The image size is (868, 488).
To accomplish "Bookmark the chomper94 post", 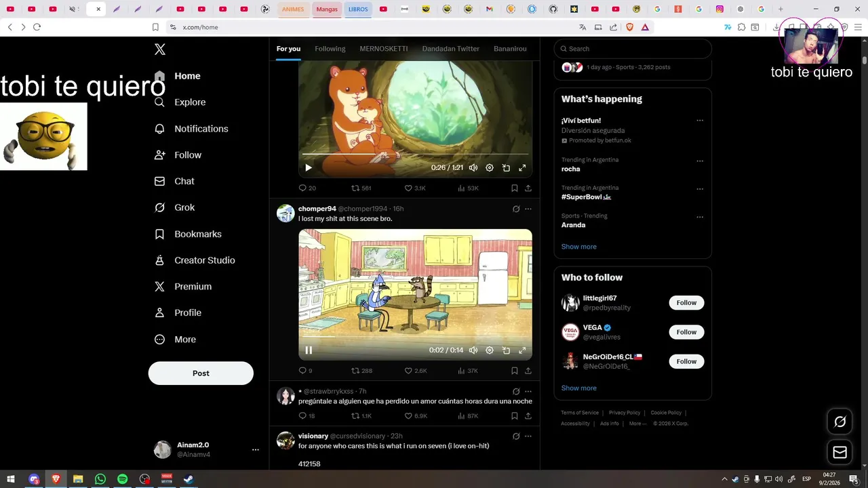I will tap(515, 371).
